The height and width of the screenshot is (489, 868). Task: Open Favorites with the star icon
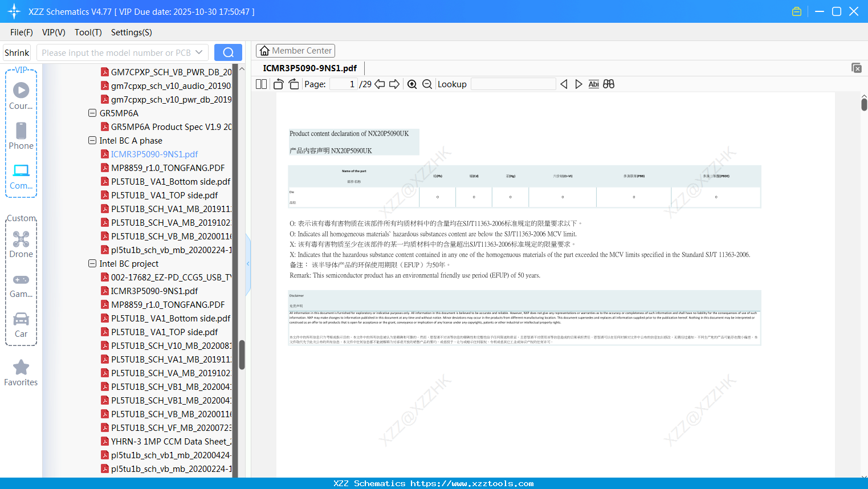pos(21,368)
